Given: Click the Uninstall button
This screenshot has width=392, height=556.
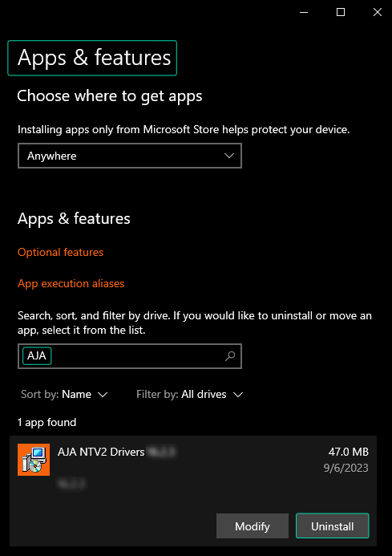Looking at the screenshot, I should (x=333, y=526).
